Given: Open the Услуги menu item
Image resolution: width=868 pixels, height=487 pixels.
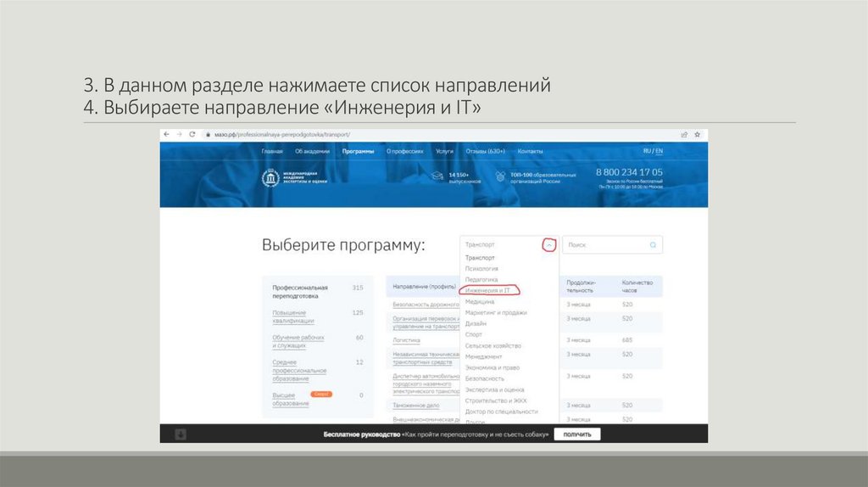Looking at the screenshot, I should tap(444, 151).
